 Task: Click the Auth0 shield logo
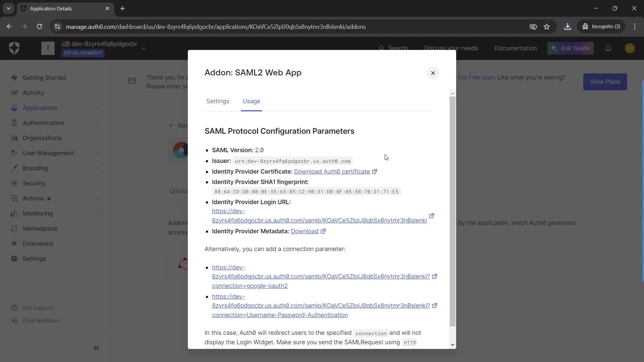pos(14,48)
